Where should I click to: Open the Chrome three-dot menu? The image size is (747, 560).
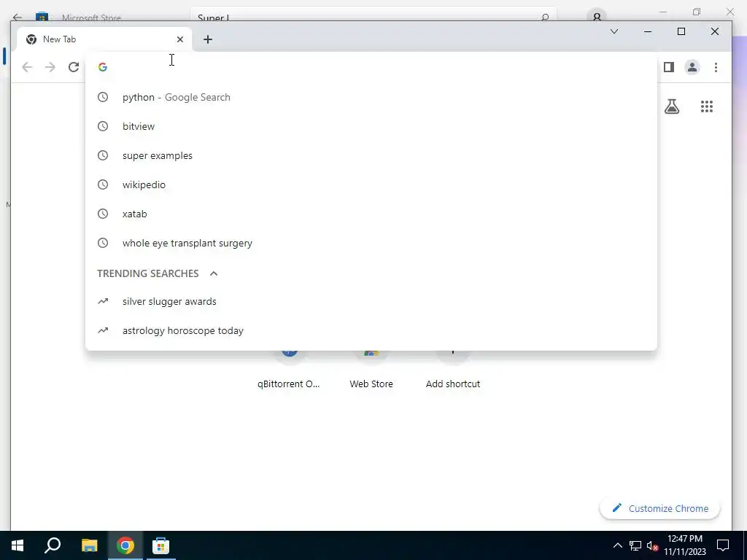click(716, 67)
